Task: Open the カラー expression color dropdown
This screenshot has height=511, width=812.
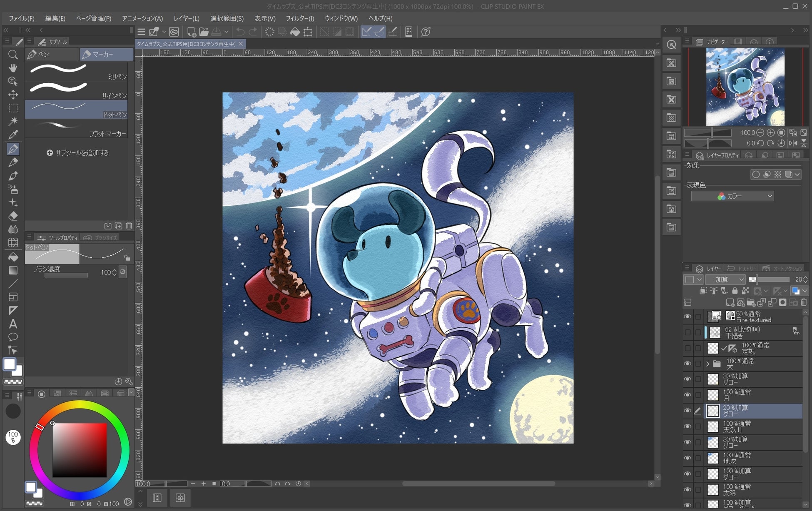Action: pos(732,196)
